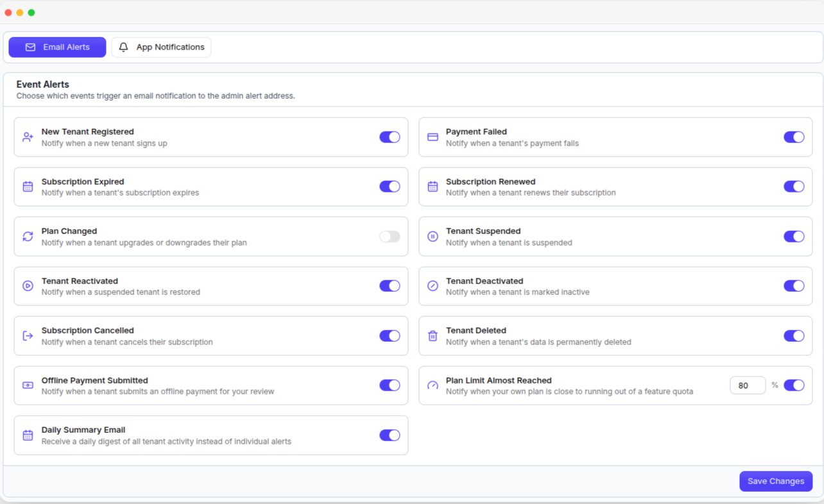Toggle the Subscription Expired alert switch
Viewport: 824px width, 504px height.
(390, 187)
